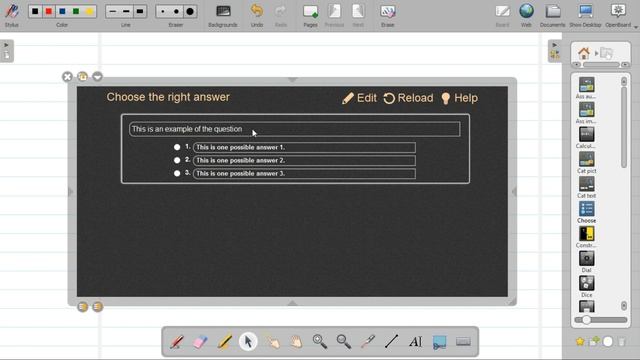Pick the red pen color
The width and height of the screenshot is (640, 360).
(49, 11)
